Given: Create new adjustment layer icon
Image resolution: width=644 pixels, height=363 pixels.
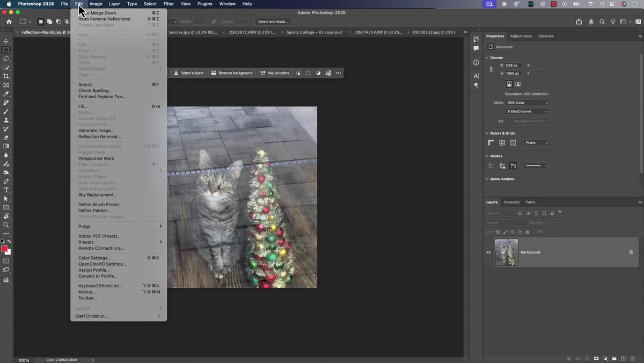Looking at the screenshot, I should (605, 358).
